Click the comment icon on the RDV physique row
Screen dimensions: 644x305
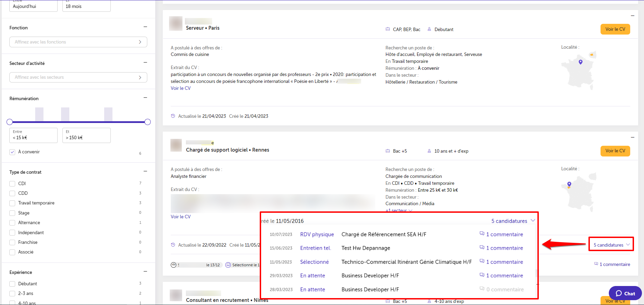[x=482, y=234]
